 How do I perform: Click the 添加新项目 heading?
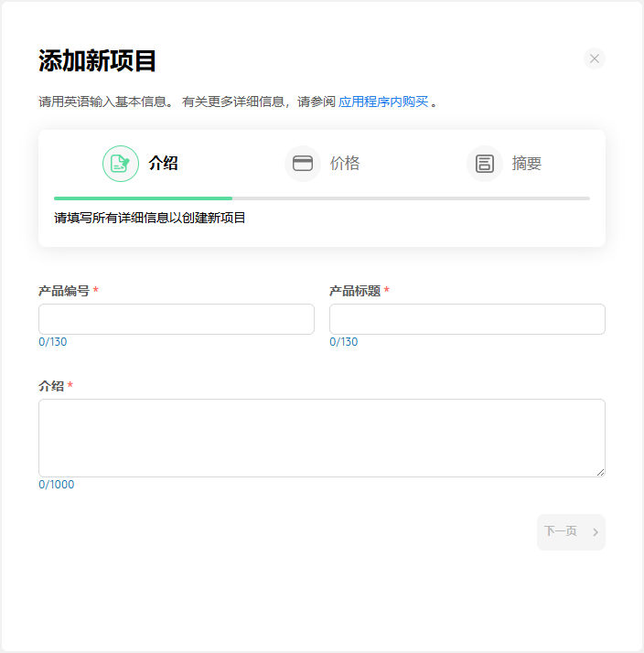point(98,61)
